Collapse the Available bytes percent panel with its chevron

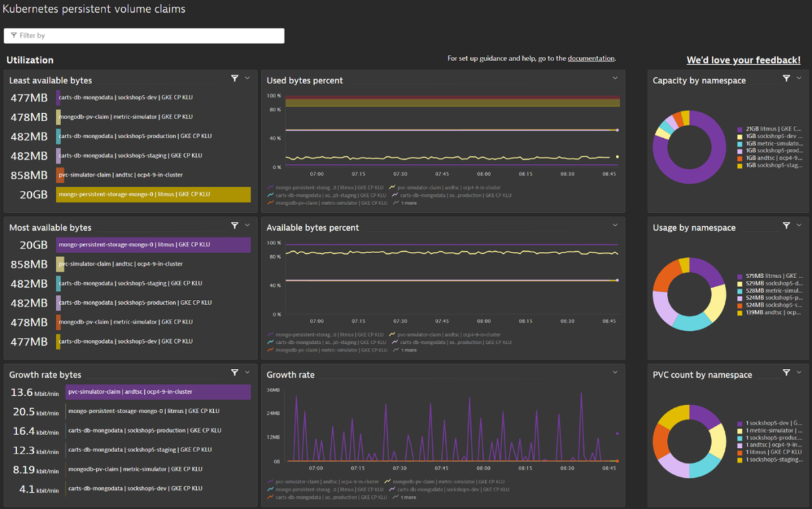click(x=614, y=225)
